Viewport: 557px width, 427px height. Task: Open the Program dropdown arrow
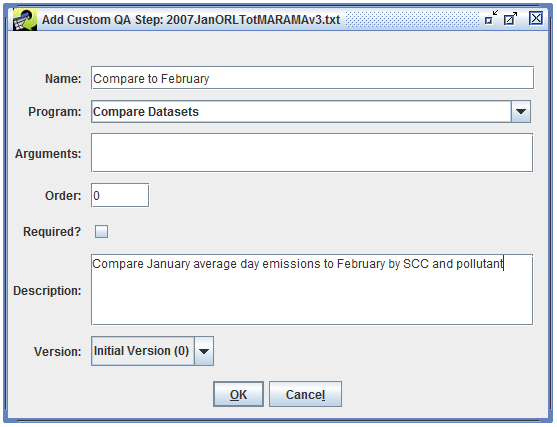click(x=521, y=112)
